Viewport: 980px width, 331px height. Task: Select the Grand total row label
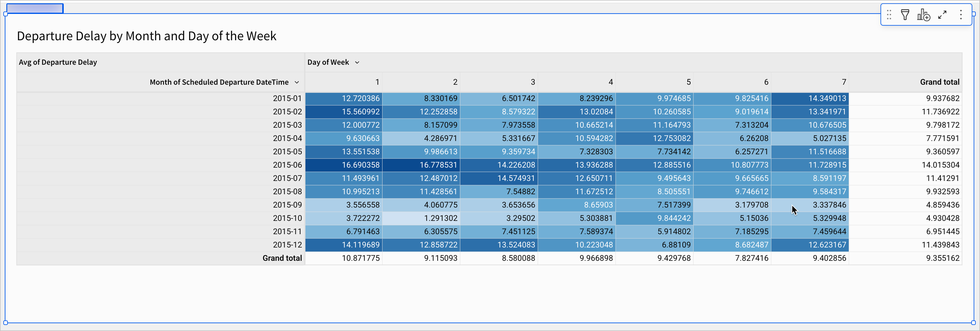click(x=282, y=258)
